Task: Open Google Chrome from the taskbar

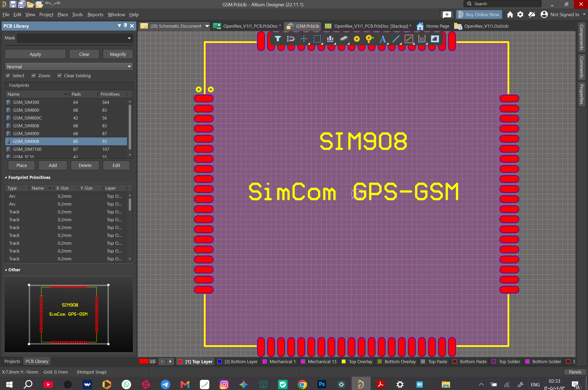Action: click(302, 384)
